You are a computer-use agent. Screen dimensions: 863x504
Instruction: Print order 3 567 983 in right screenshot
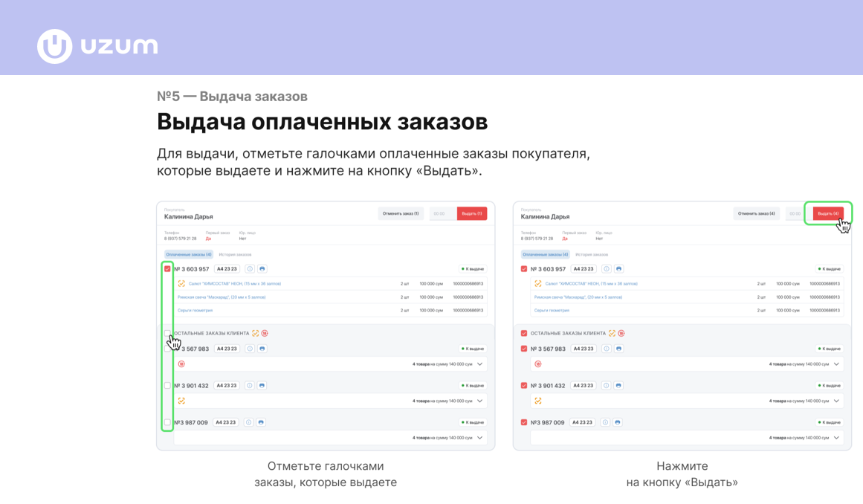618,349
